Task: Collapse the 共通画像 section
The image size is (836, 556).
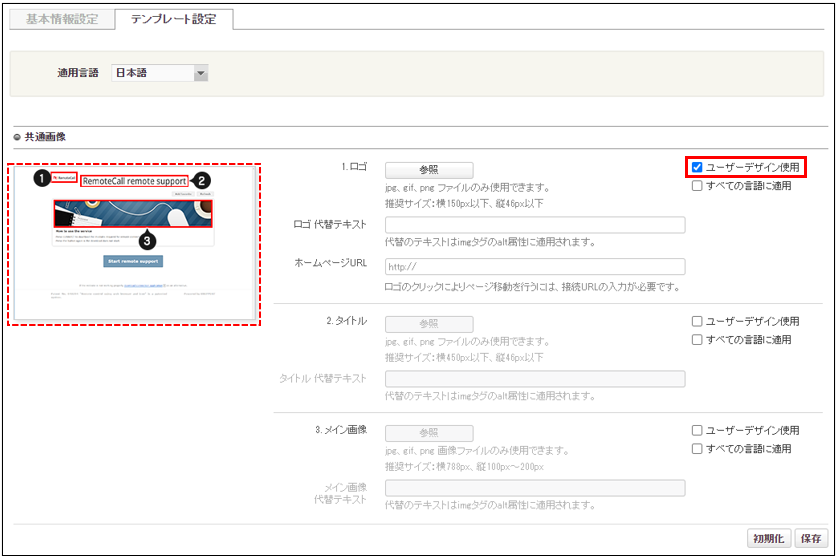Action: [17, 137]
